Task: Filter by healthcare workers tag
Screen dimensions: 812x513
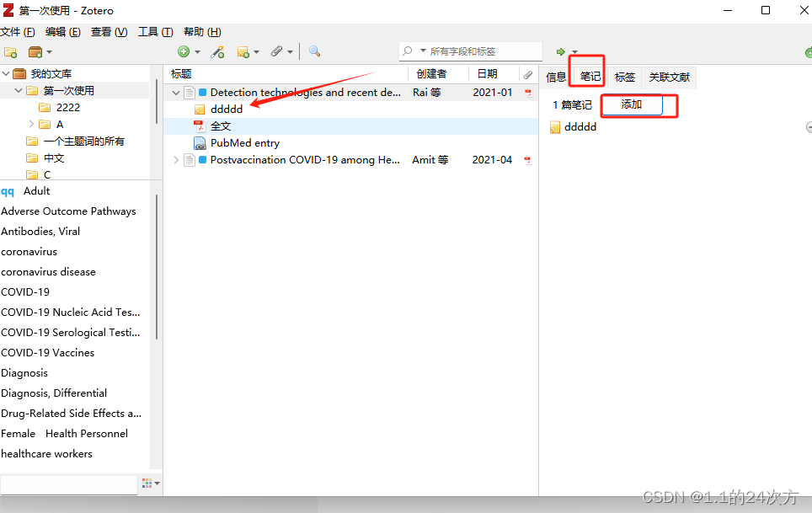Action: pos(46,453)
